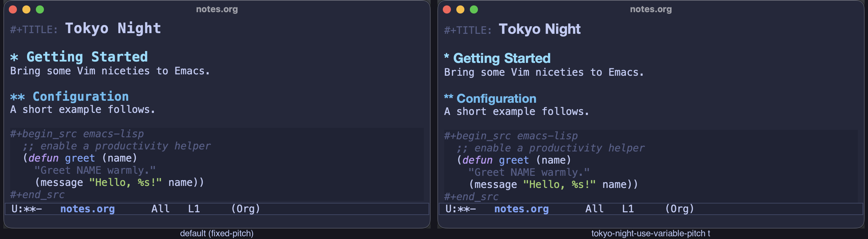Viewport: 868px width, 239px height.
Task: Click the ';; enable a productivity helper' comment, right window
Action: click(551, 148)
